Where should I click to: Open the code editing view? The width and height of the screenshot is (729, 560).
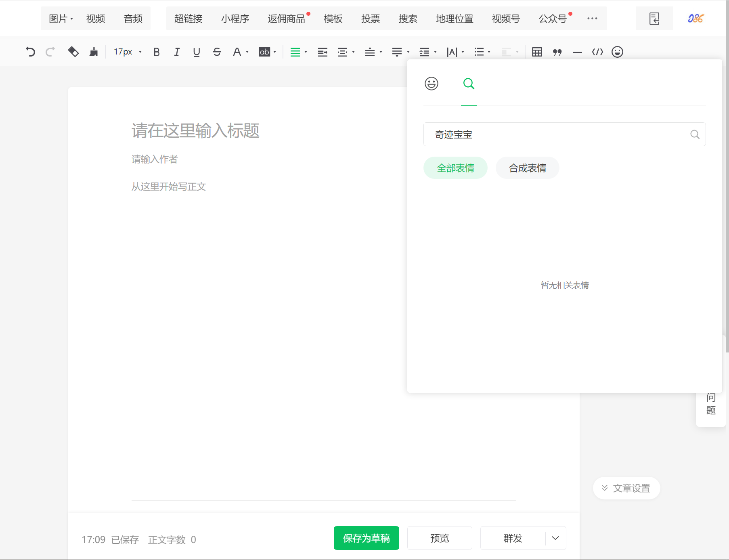click(597, 52)
